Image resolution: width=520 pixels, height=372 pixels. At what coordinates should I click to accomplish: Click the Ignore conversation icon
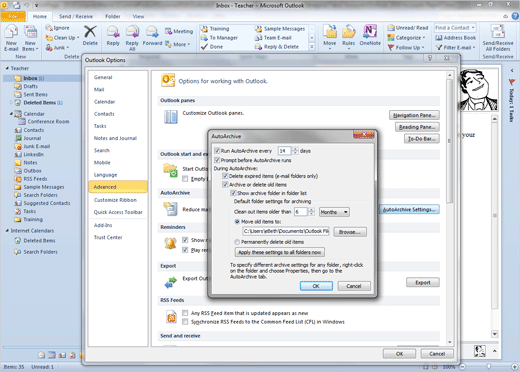point(49,28)
